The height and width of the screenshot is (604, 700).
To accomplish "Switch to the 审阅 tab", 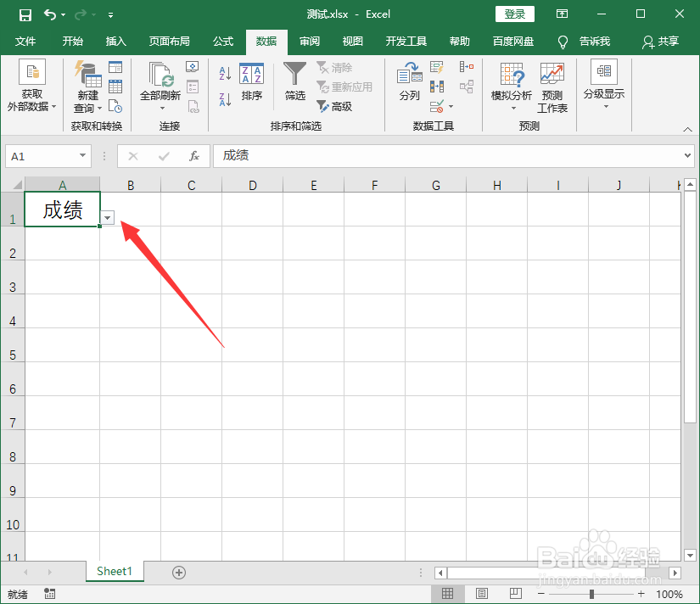I will [310, 42].
